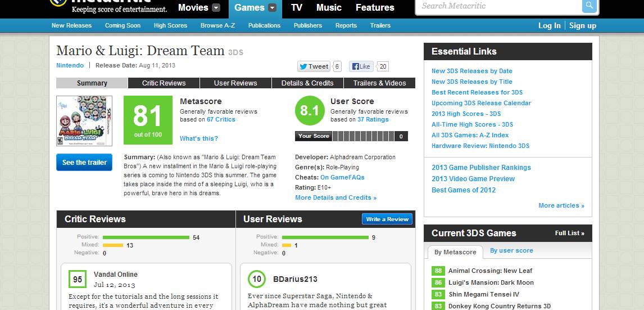The width and height of the screenshot is (644, 310).
Task: Open the Full List link for 3DS games
Action: tap(569, 233)
